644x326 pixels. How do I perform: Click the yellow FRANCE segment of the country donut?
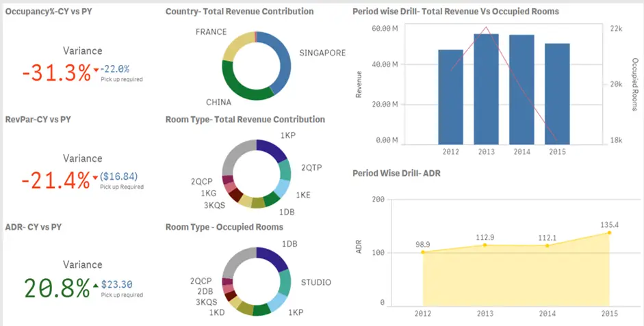[x=237, y=46]
